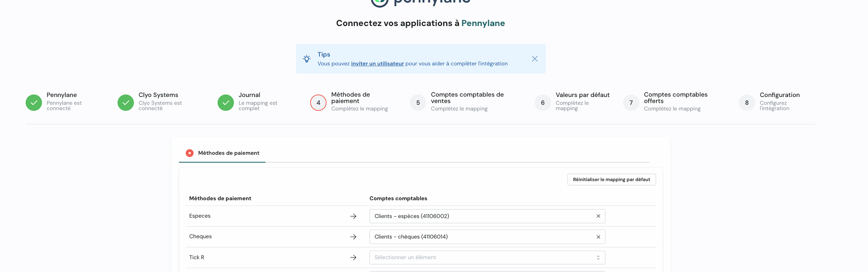Image resolution: width=868 pixels, height=272 pixels.
Task: Click the green checkmark for Pennylane step
Action: (34, 103)
